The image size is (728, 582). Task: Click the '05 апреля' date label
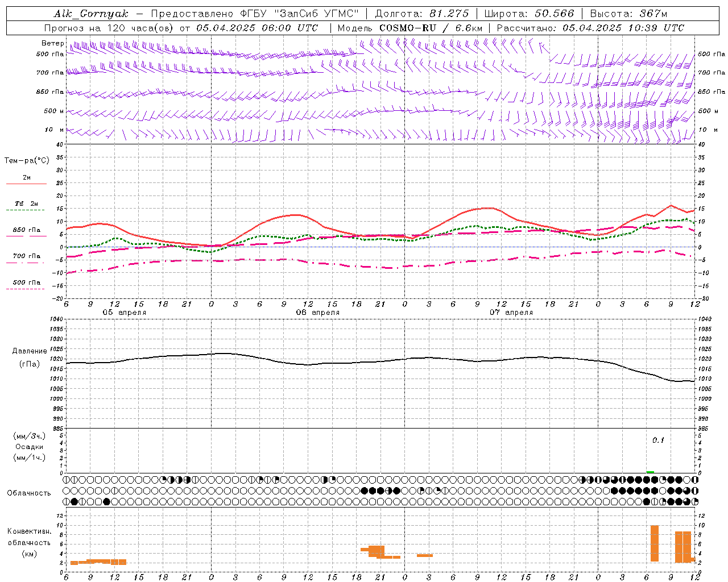(x=124, y=313)
